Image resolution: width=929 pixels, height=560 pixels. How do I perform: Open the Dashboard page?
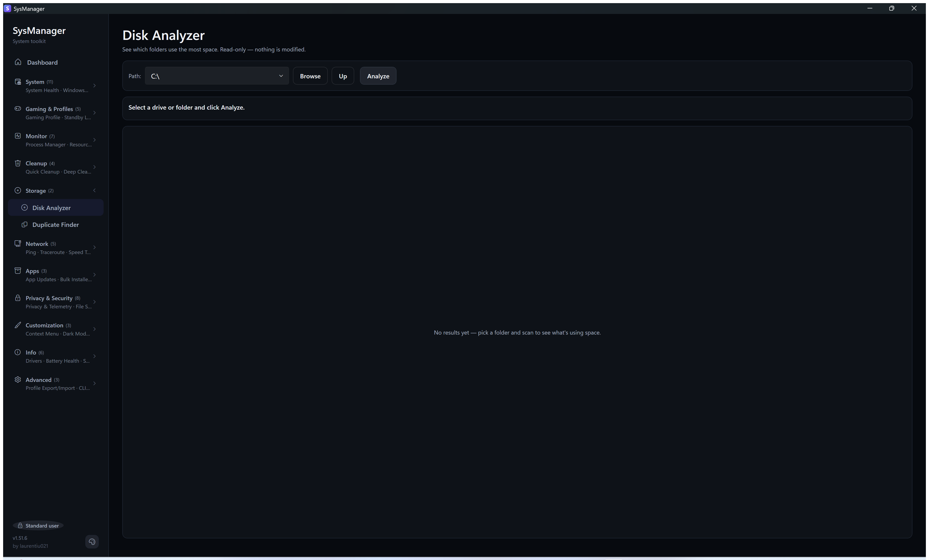(56, 62)
